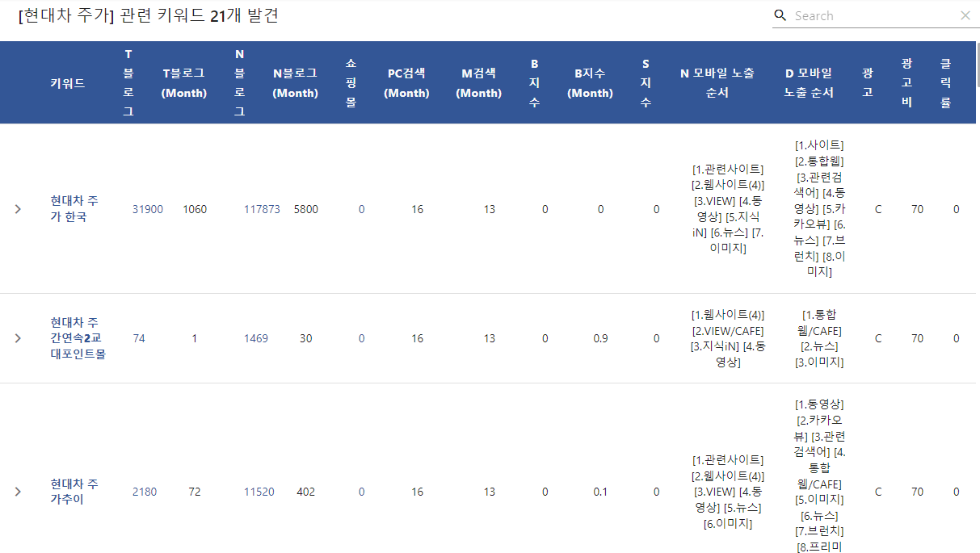Image resolution: width=980 pixels, height=553 pixels.
Task: Sort by N블로그 column header
Action: pos(240,83)
